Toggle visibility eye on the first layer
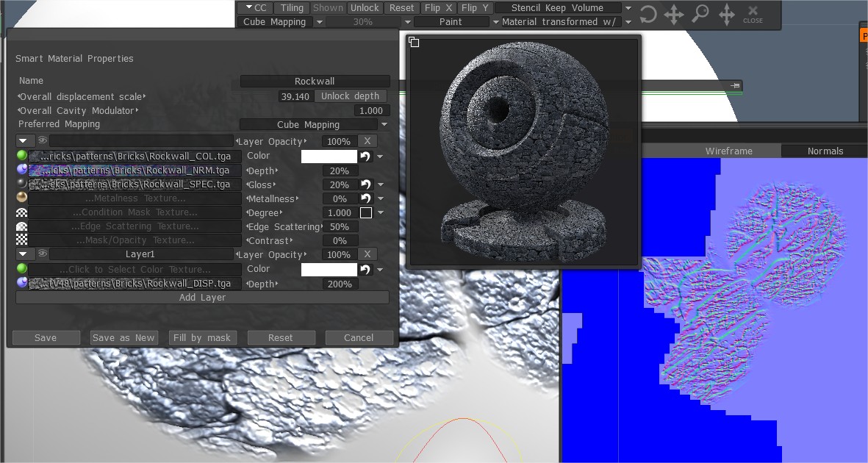The height and width of the screenshot is (463, 868). (x=43, y=140)
